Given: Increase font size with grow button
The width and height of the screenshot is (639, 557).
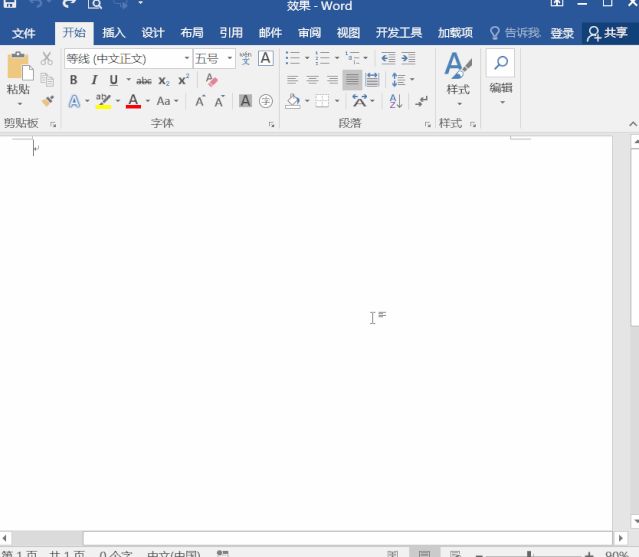Looking at the screenshot, I should (x=200, y=101).
